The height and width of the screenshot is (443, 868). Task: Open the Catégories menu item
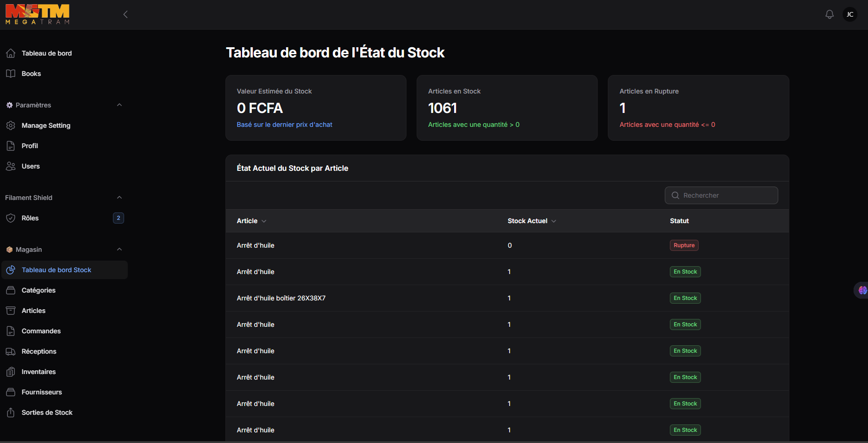[x=38, y=290]
